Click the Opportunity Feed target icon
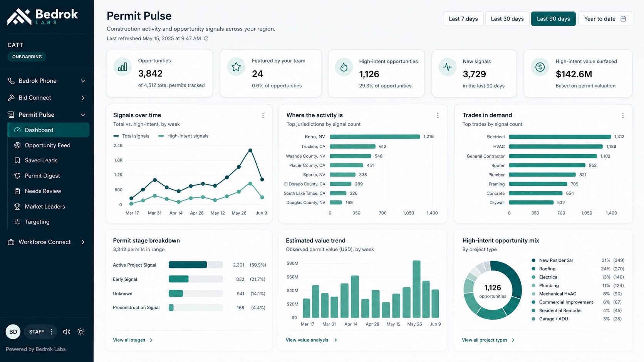Screen dimensions: 644x362 coord(17,145)
